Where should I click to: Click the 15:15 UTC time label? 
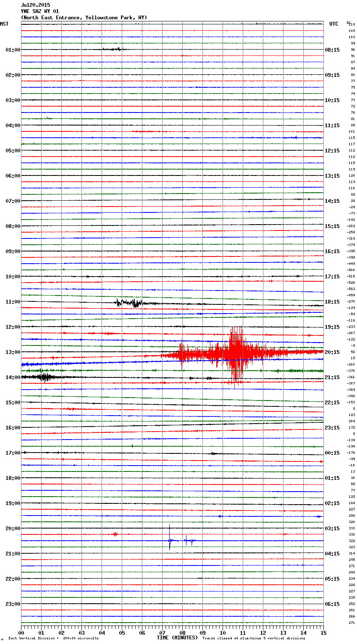332,226
